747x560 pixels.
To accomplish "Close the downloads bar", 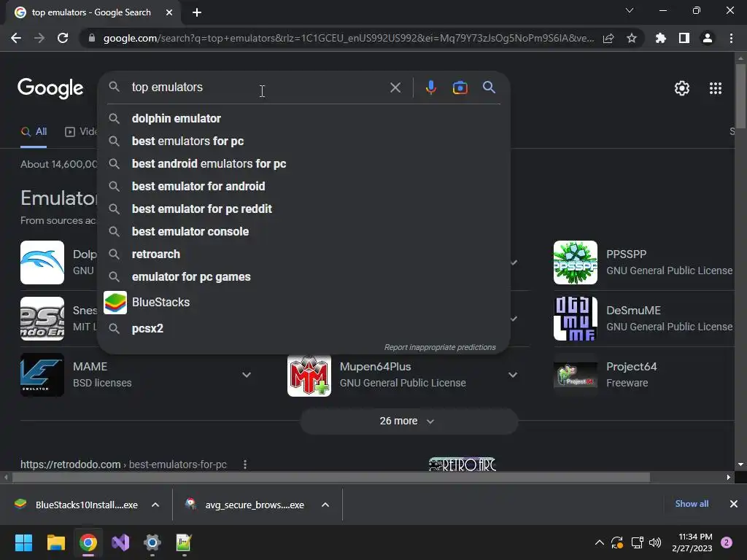I will click(734, 504).
